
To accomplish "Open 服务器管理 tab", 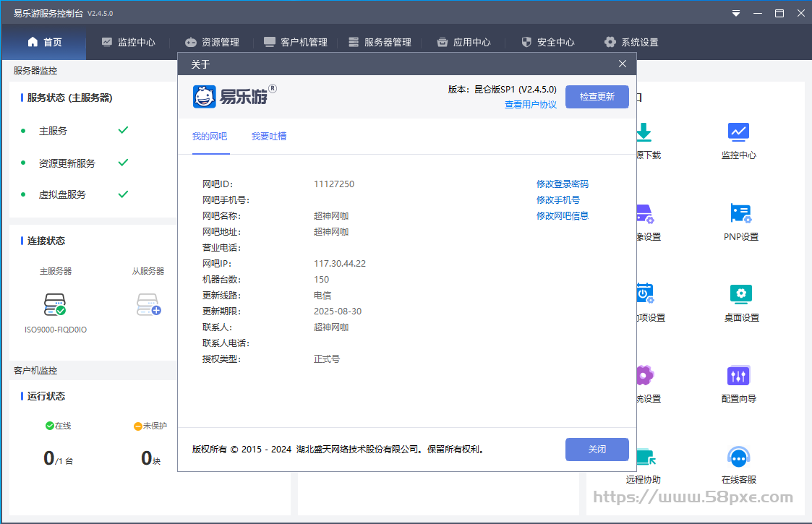I will 380,42.
